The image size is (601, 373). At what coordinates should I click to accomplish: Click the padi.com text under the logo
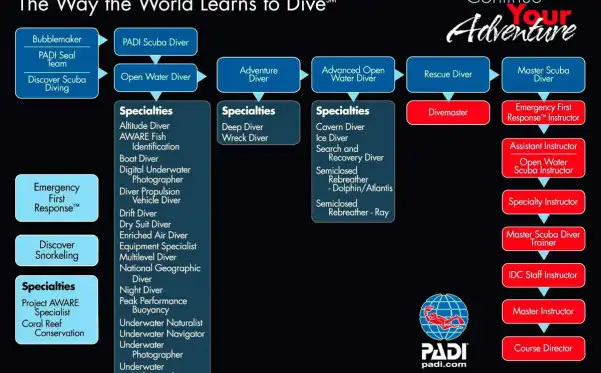(x=444, y=365)
